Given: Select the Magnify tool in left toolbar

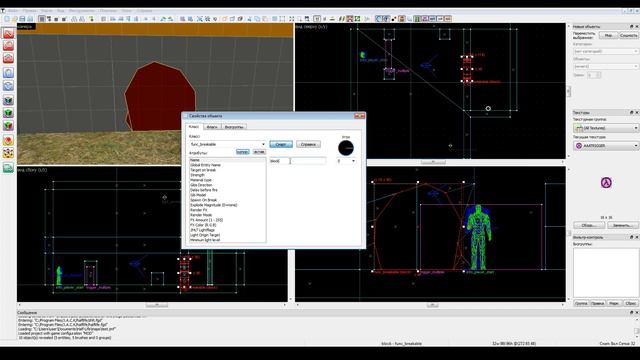Looking at the screenshot, I should pos(8,45).
